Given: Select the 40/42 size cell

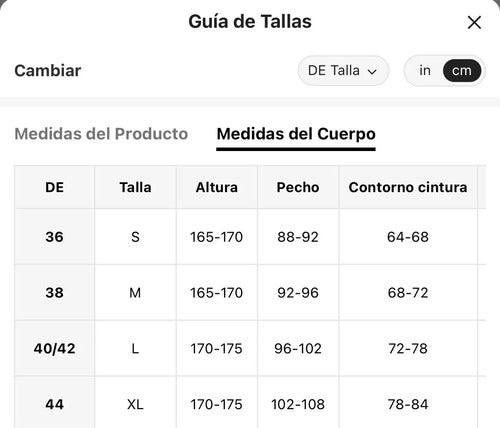Looking at the screenshot, I should 54,348.
